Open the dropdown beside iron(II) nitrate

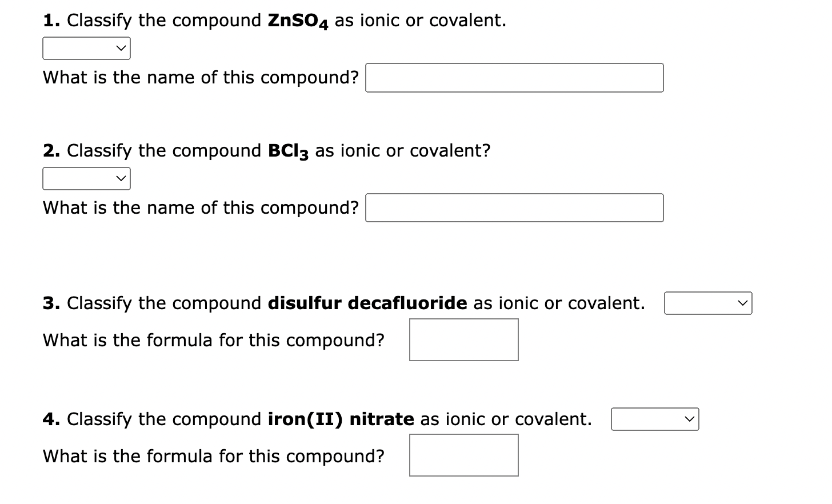pos(654,419)
